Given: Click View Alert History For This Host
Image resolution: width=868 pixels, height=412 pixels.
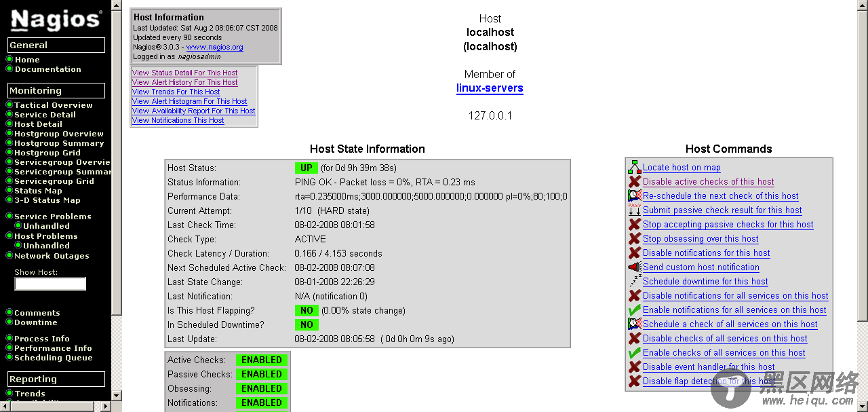Looking at the screenshot, I should (185, 82).
